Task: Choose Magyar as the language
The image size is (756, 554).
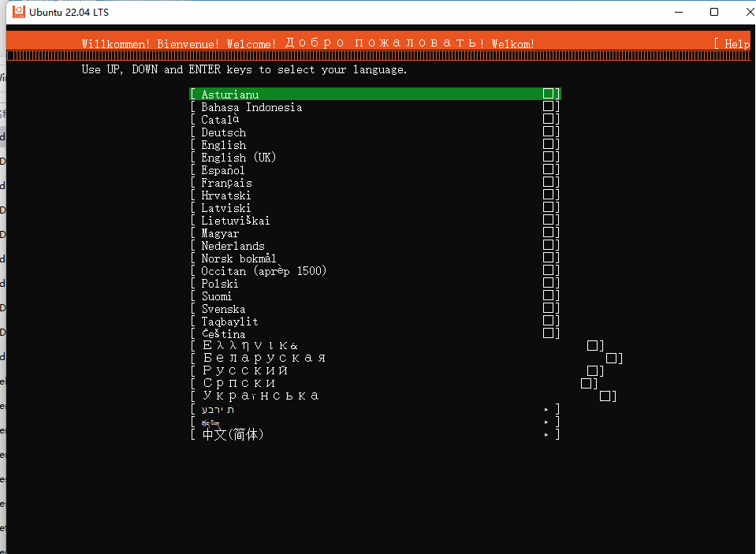Action: 375,233
